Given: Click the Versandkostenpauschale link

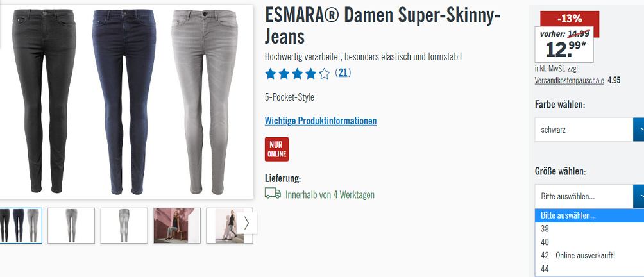Looking at the screenshot, I should [x=569, y=80].
